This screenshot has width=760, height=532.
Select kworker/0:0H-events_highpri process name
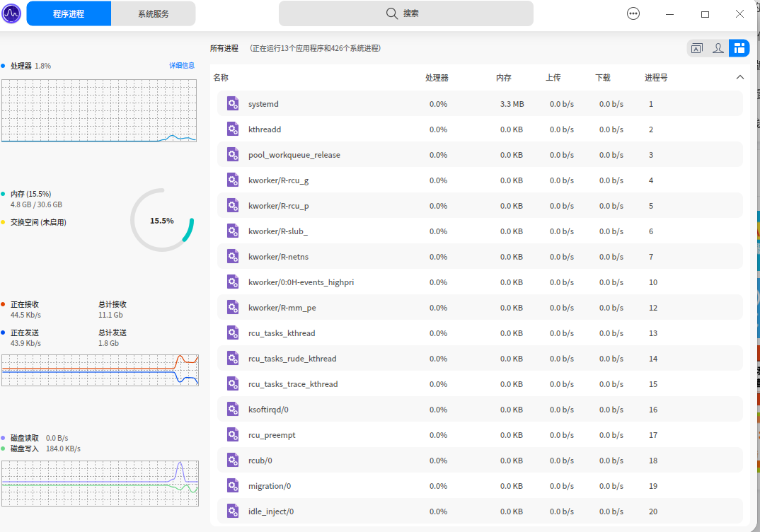click(x=301, y=282)
